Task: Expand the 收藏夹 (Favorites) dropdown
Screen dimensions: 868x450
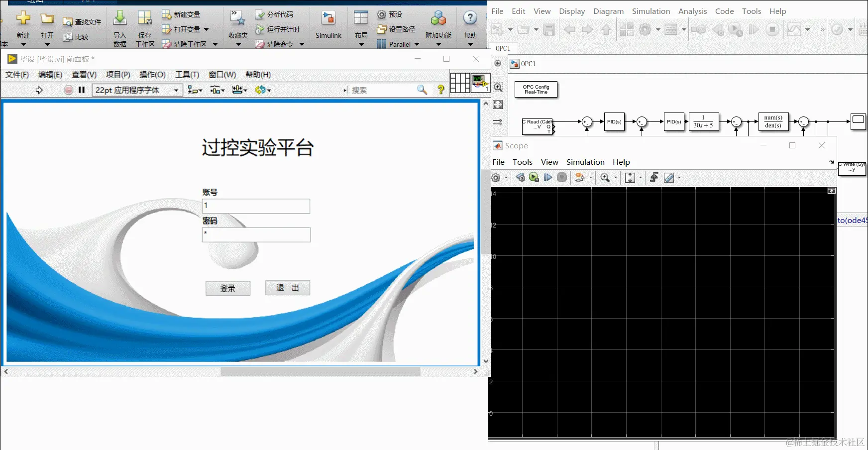Action: point(238,44)
